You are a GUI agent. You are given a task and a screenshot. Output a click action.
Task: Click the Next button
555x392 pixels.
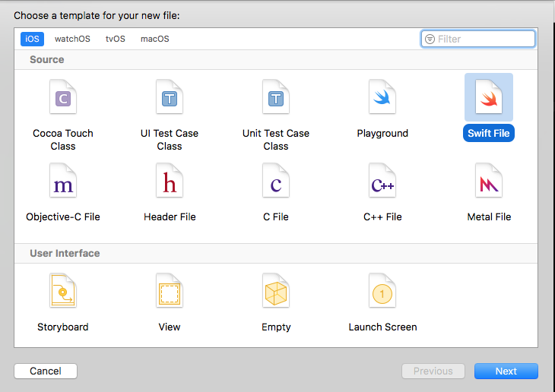506,371
